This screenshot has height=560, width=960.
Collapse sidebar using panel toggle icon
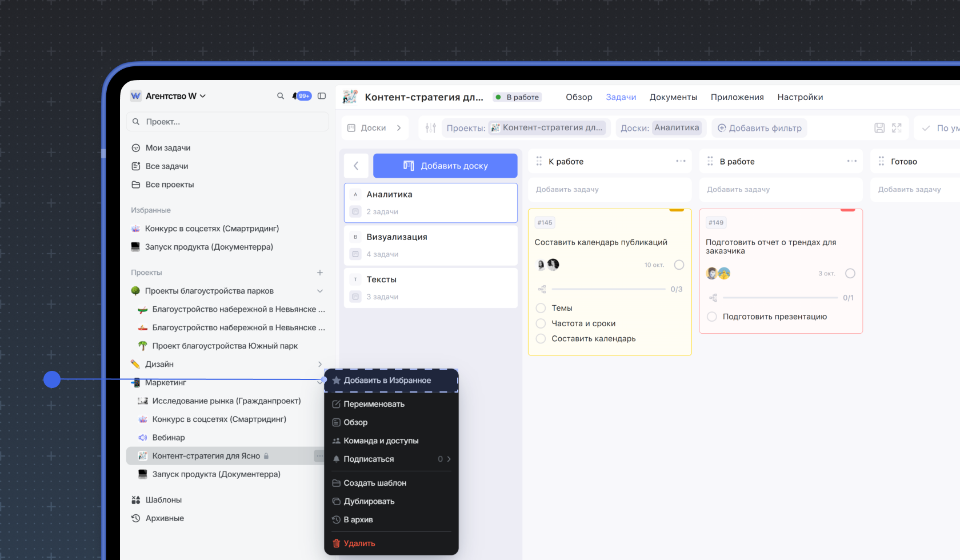322,96
